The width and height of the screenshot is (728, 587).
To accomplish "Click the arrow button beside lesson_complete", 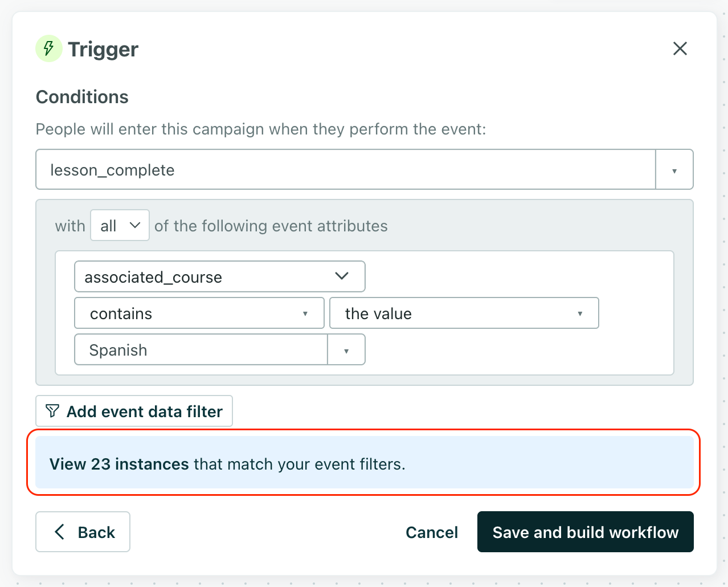I will pyautogui.click(x=674, y=170).
